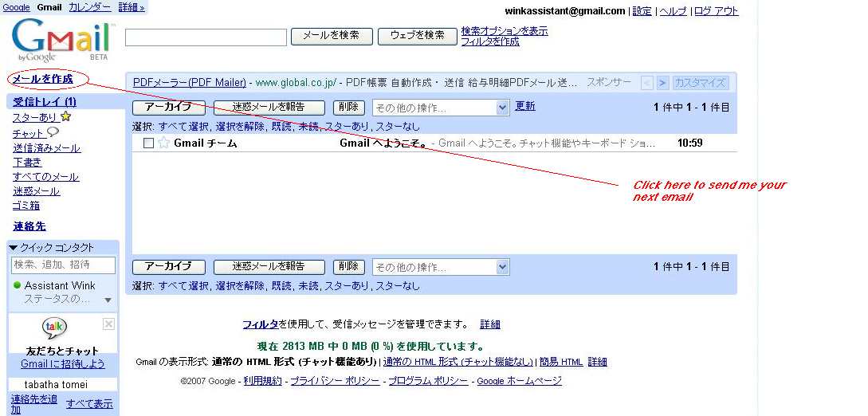Click ログ アウト link
Viewport: 868px width, 416px height.
717,11
